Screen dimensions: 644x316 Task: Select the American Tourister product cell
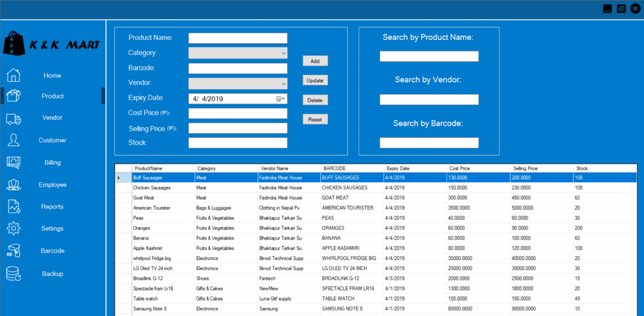pyautogui.click(x=163, y=208)
